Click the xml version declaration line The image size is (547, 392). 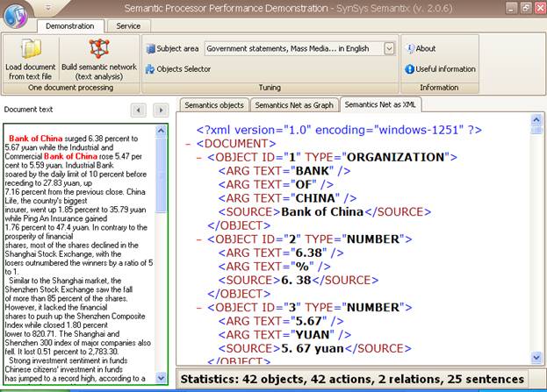tap(339, 130)
